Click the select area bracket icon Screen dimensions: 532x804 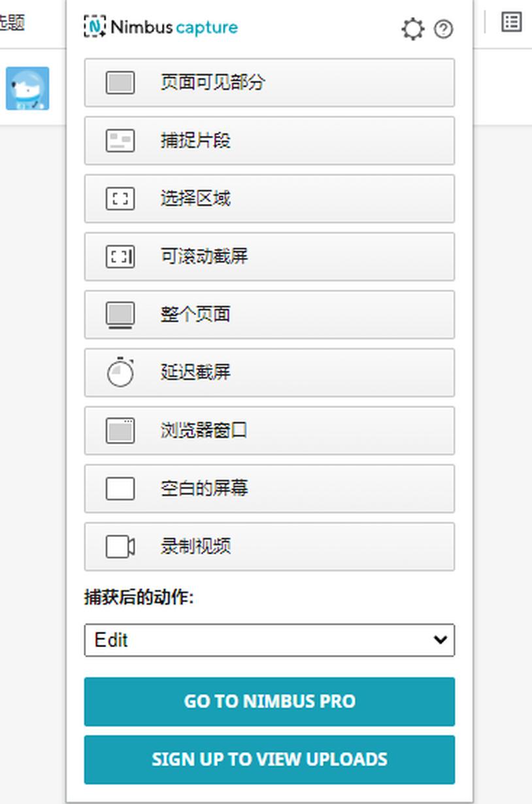click(120, 199)
